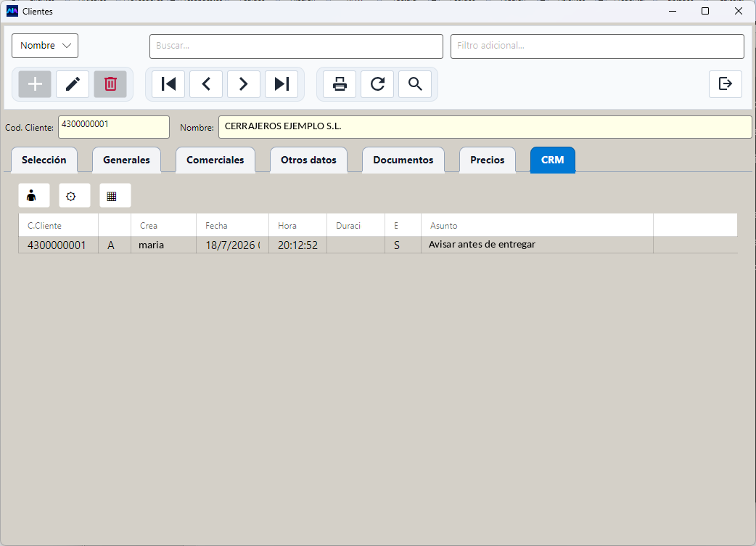Click the 'maria' cell in the grid
This screenshot has height=546, width=756.
[163, 245]
